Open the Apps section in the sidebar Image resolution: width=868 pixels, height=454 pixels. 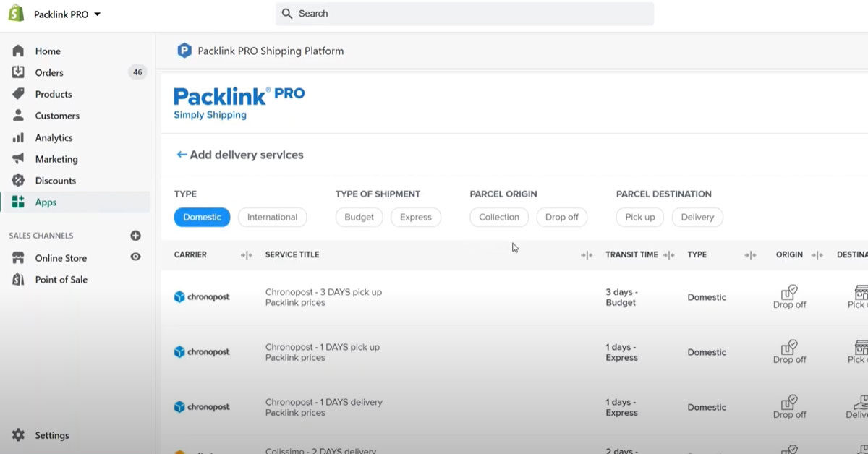46,202
